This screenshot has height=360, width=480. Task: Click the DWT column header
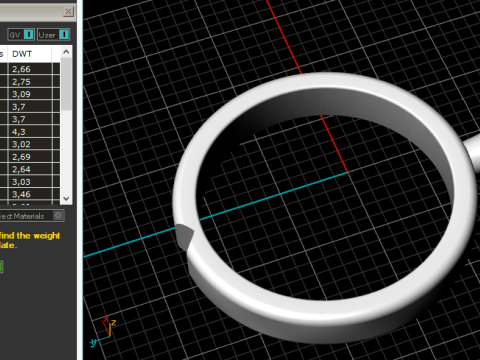point(30,54)
